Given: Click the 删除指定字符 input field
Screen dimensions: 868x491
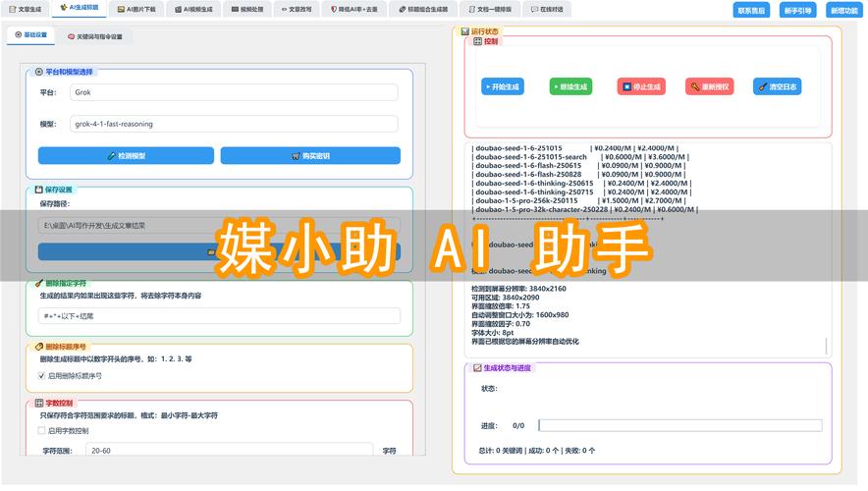Looking at the screenshot, I should pos(219,315).
